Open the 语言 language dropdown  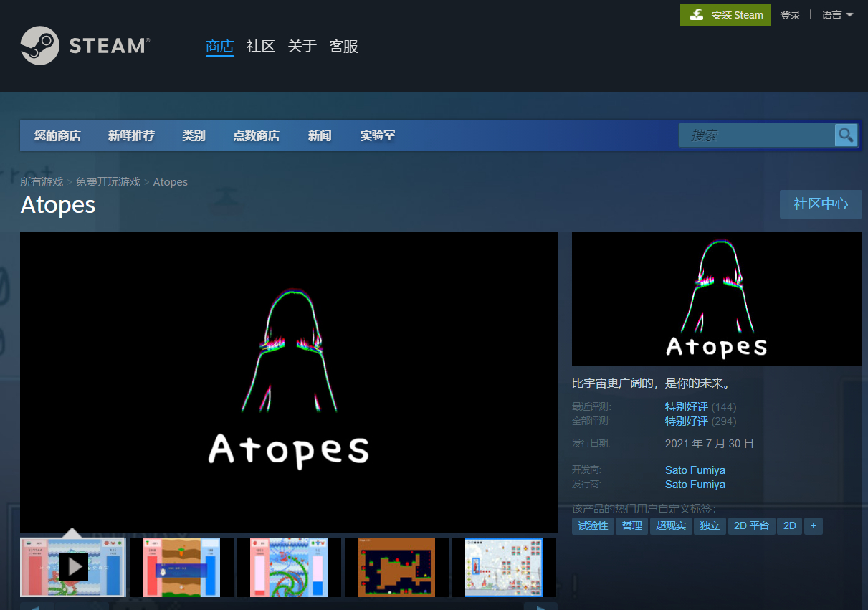837,15
